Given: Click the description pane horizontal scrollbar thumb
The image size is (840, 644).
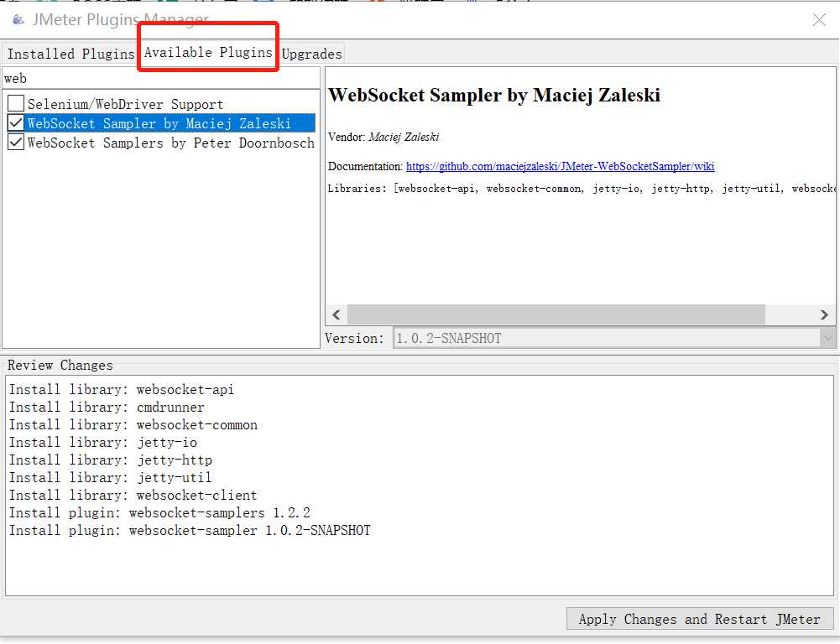Looking at the screenshot, I should point(556,314).
